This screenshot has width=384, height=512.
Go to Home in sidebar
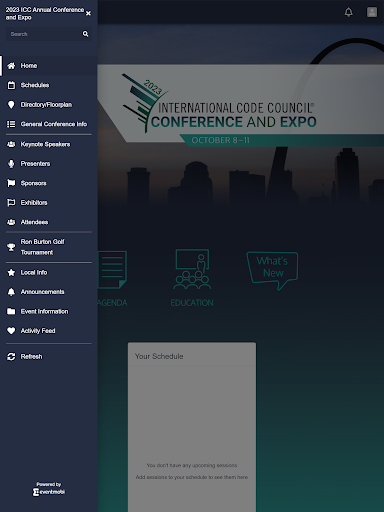coord(49,66)
